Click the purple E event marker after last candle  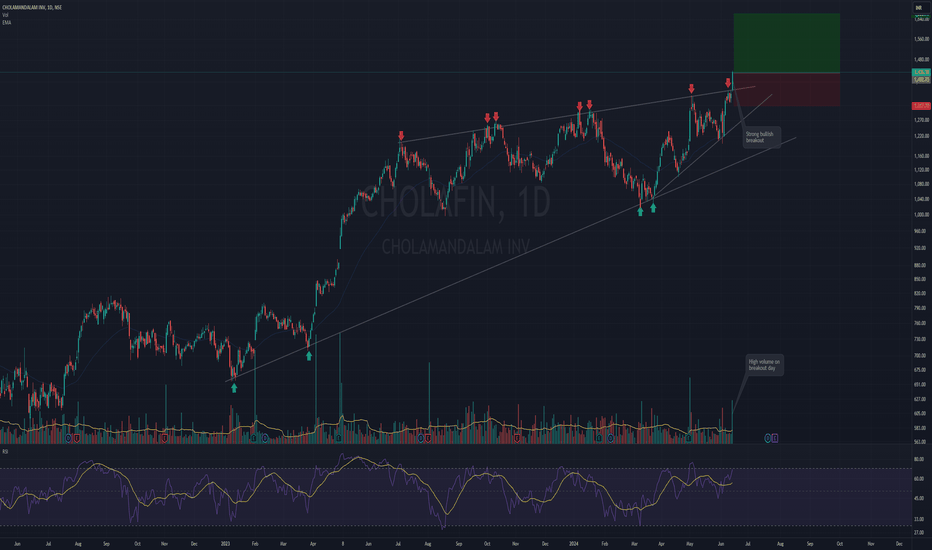[x=774, y=438]
